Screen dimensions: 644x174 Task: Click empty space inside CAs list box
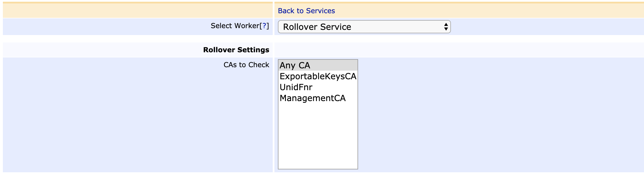(318, 135)
